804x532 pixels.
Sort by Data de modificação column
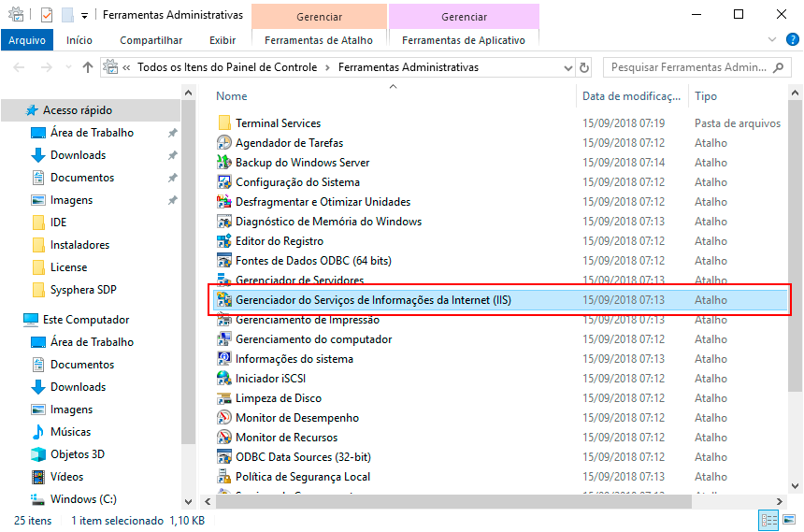(x=631, y=96)
